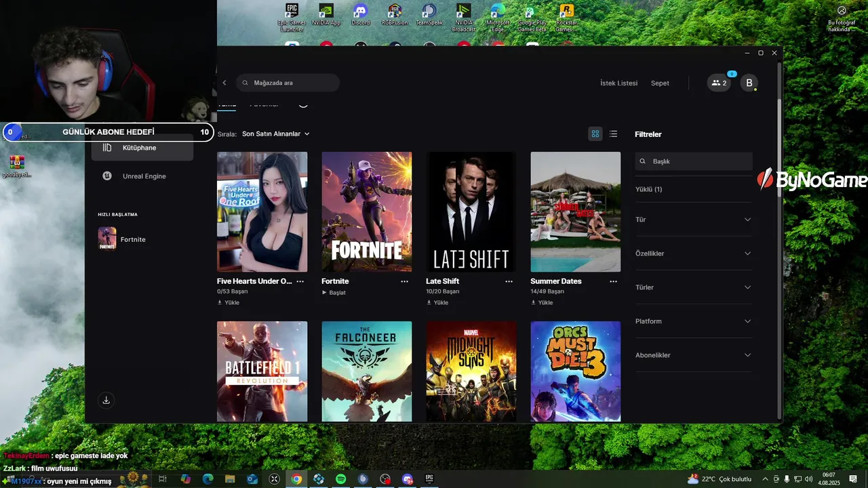868x488 pixels.
Task: Open the Orcs Must Die! 3 cover
Action: (575, 371)
